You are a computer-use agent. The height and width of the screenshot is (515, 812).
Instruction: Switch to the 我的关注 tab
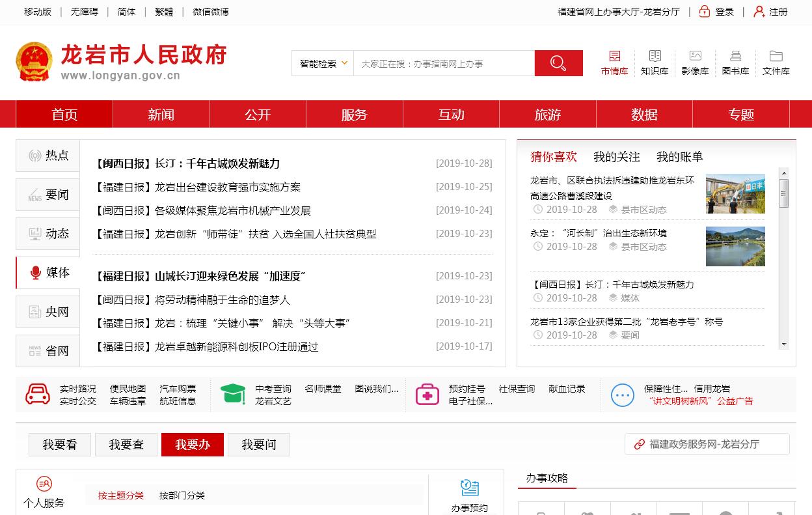[616, 157]
